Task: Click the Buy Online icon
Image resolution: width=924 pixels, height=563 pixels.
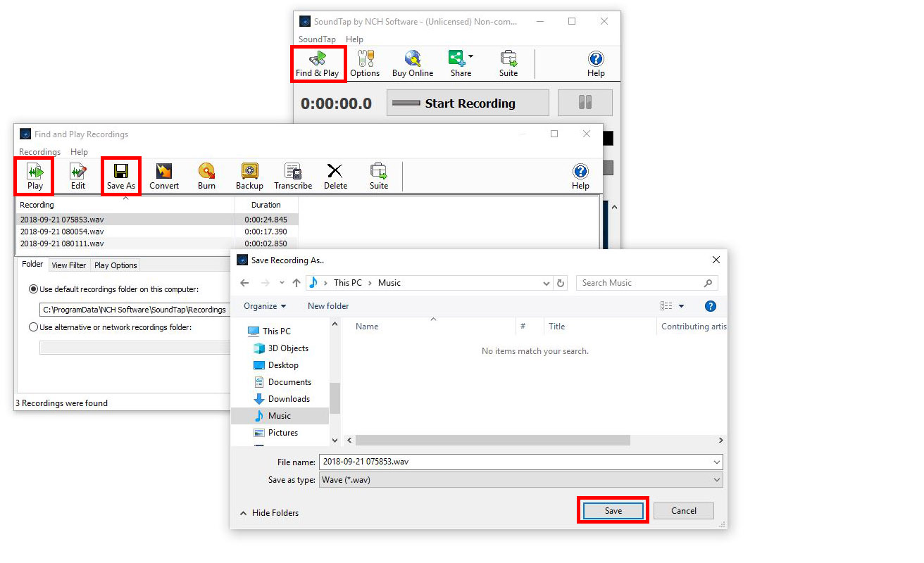Action: click(412, 63)
